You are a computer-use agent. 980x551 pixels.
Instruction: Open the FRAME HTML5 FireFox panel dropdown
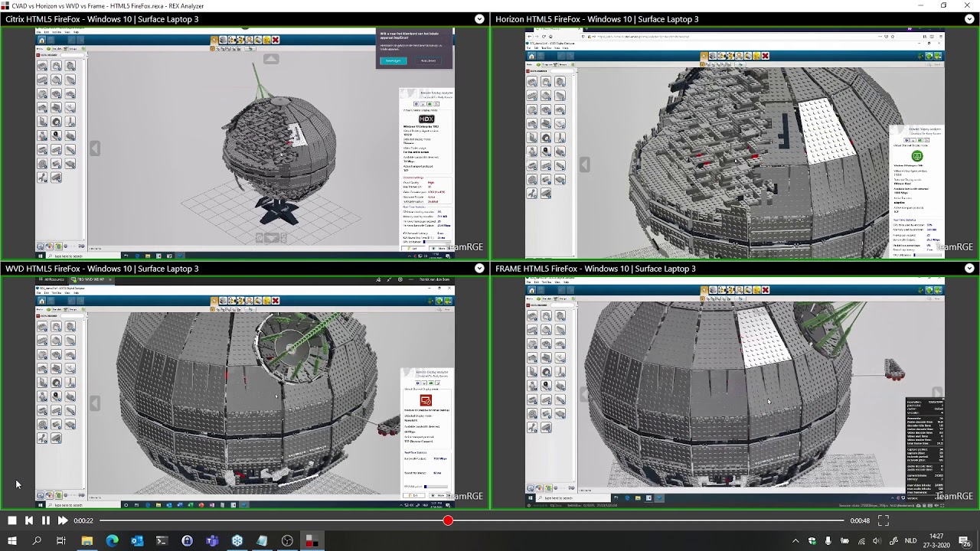click(969, 269)
